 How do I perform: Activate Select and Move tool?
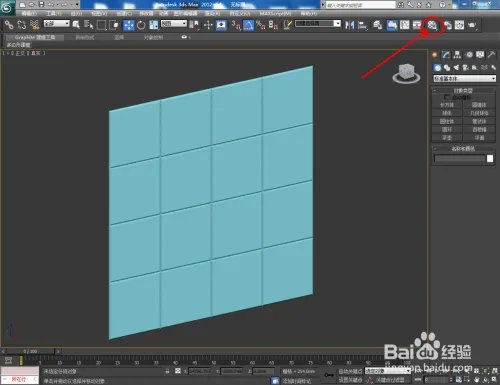129,25
